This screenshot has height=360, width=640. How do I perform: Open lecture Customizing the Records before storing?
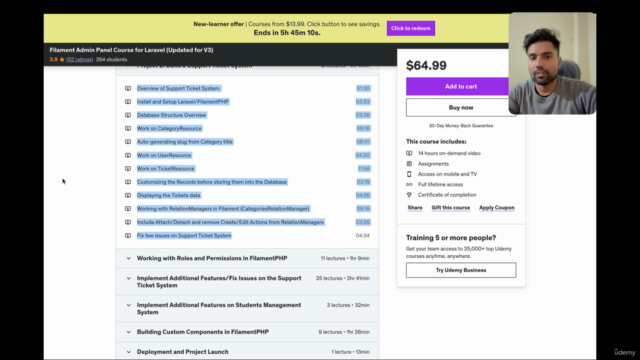(212, 182)
